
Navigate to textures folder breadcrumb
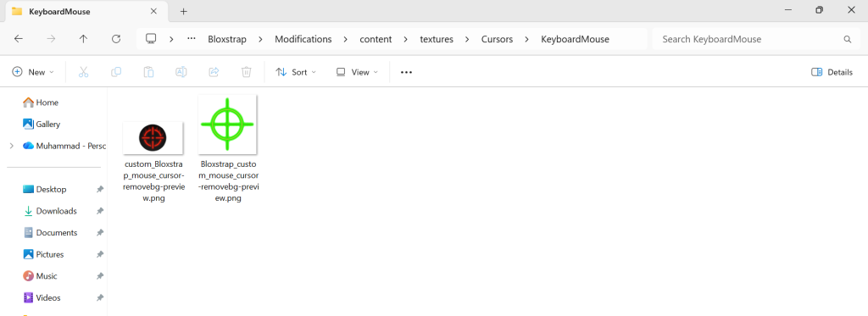[x=437, y=39]
